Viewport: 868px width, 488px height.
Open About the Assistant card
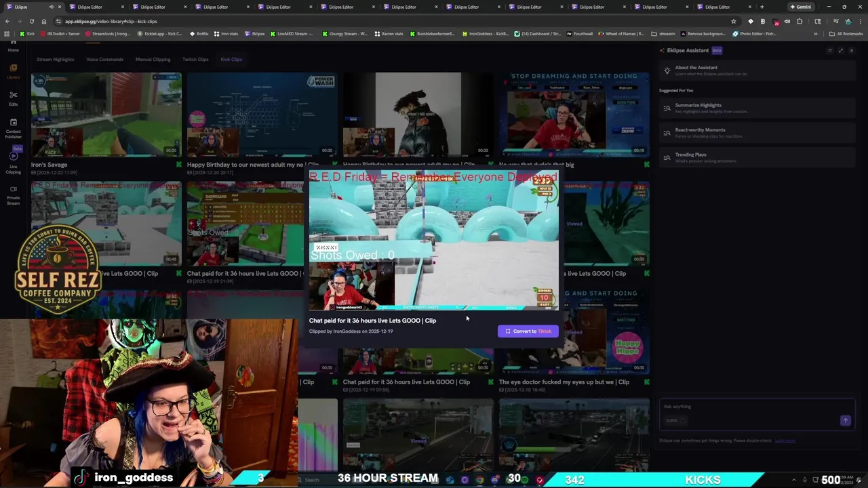(x=756, y=70)
